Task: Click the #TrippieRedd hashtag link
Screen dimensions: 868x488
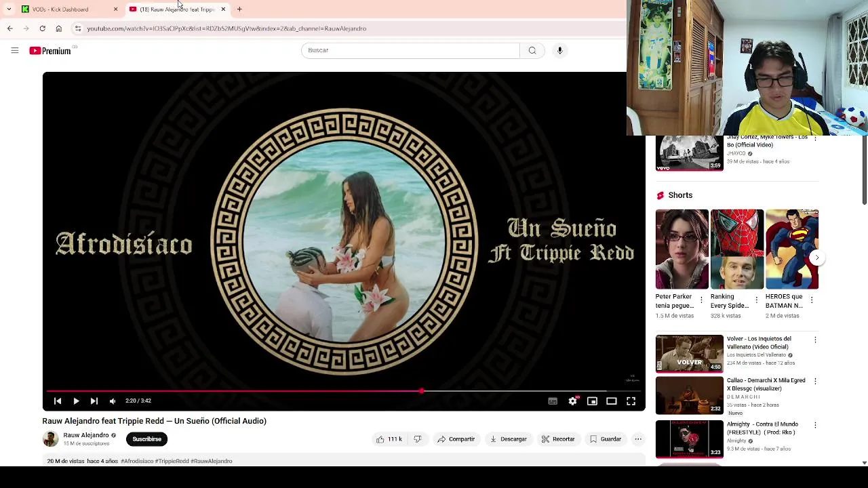Action: coord(172,461)
